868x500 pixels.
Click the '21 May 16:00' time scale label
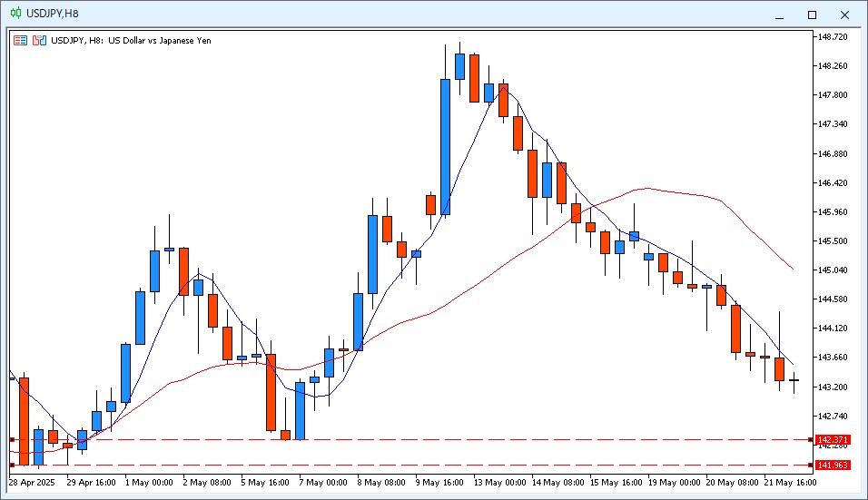[791, 482]
